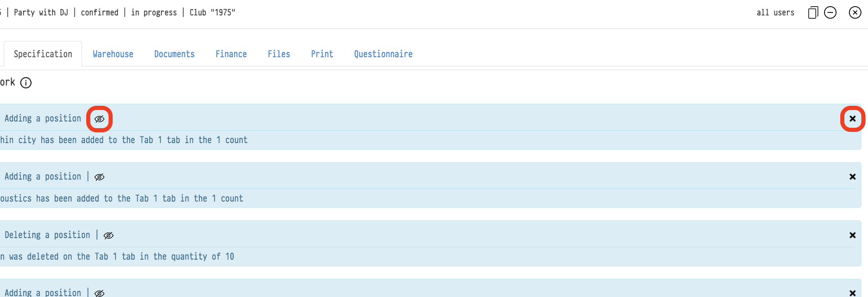Screen dimensions: 868x297
Task: Open the Documents tab
Action: [x=174, y=54]
